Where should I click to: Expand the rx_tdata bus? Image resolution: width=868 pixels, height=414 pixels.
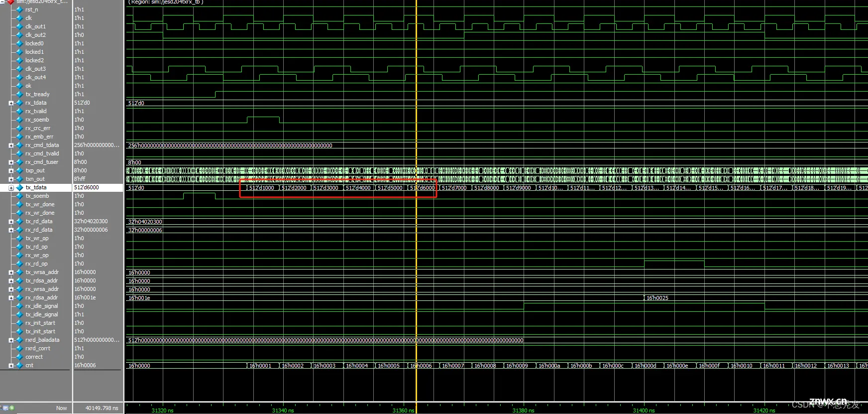(x=11, y=103)
